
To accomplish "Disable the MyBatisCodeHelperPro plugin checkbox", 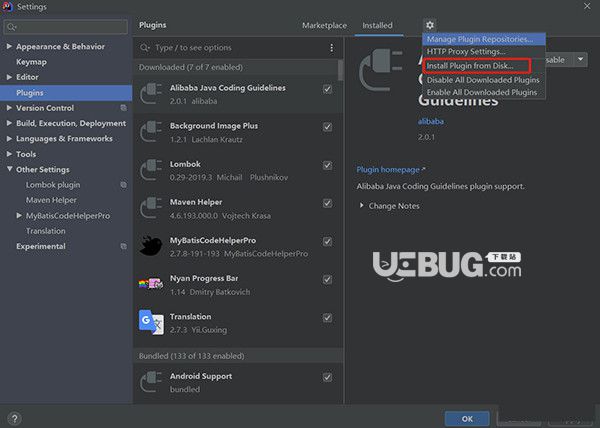I will 327,241.
